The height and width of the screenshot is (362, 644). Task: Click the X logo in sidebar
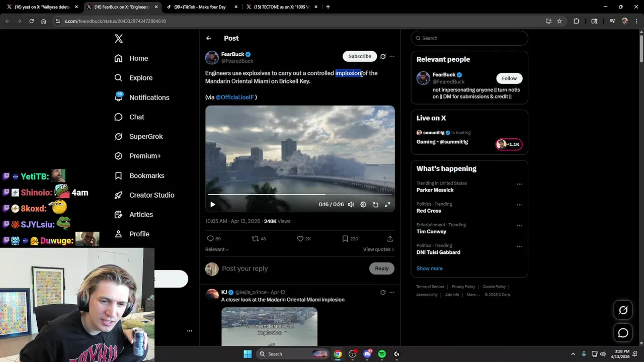pyautogui.click(x=119, y=39)
